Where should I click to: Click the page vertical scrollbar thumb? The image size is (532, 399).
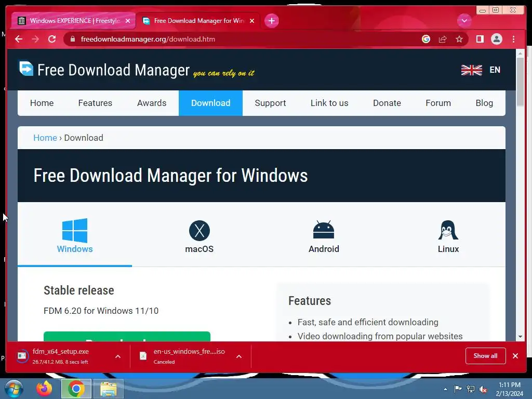520,82
